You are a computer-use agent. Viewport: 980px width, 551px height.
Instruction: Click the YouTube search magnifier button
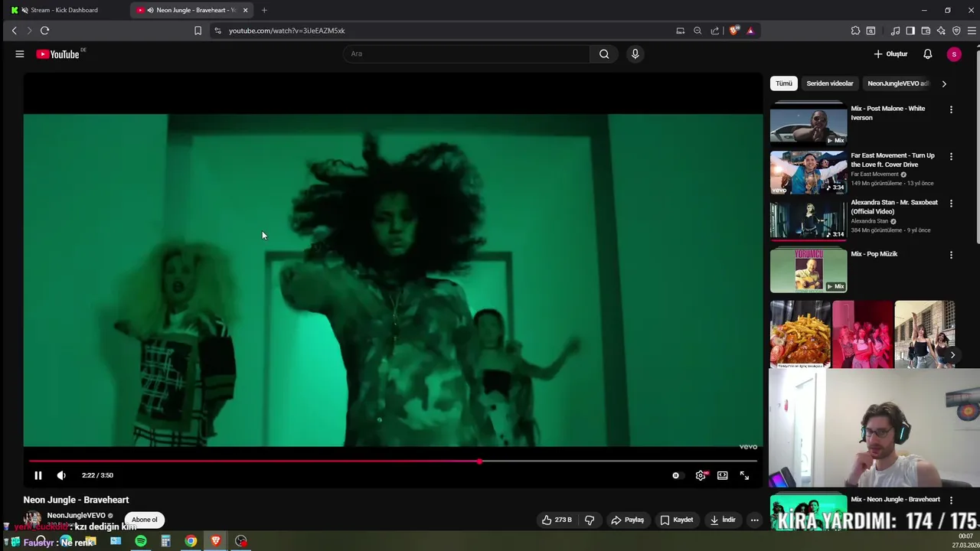pos(604,54)
